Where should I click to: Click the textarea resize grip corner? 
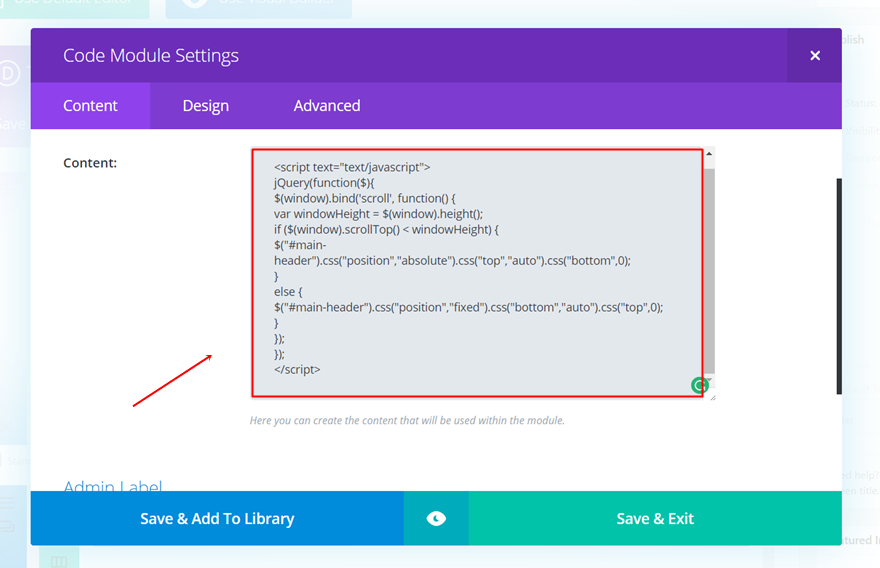coord(712,396)
